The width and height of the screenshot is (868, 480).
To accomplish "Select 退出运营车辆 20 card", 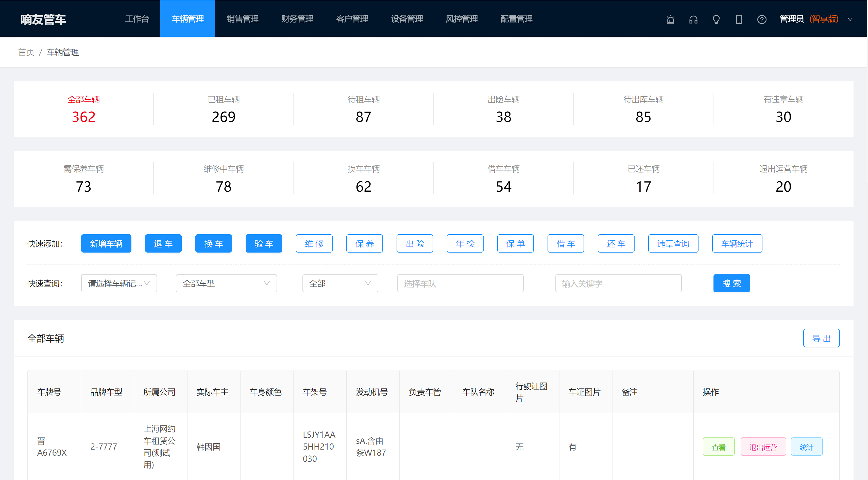I will [784, 179].
